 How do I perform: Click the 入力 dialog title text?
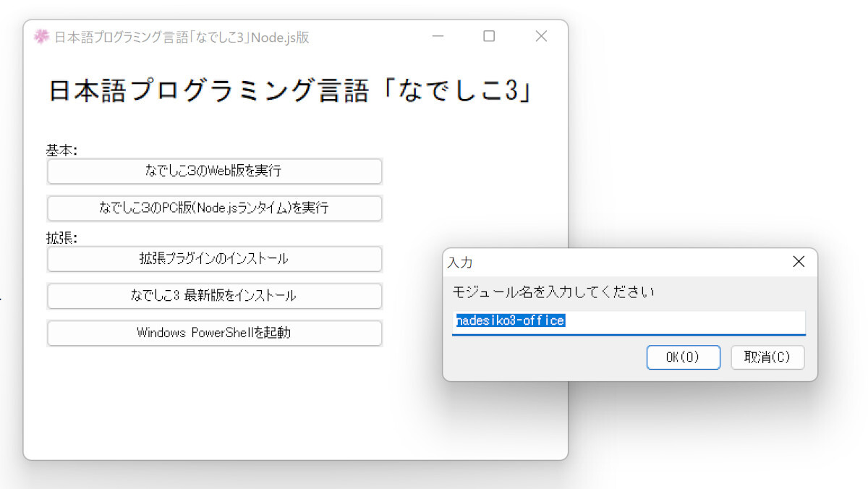coord(460,263)
